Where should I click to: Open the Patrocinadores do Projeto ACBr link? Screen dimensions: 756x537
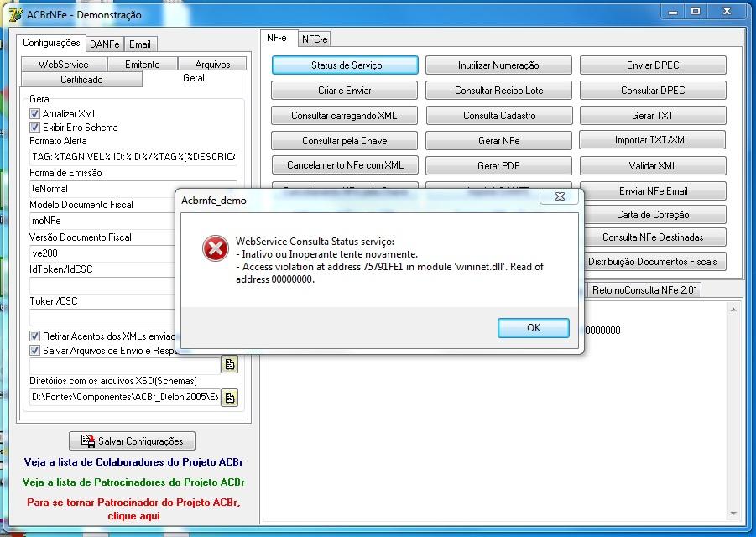click(133, 482)
